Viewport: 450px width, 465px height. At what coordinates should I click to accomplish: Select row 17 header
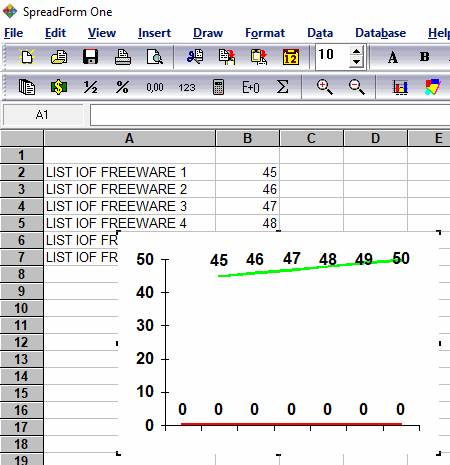click(21, 427)
